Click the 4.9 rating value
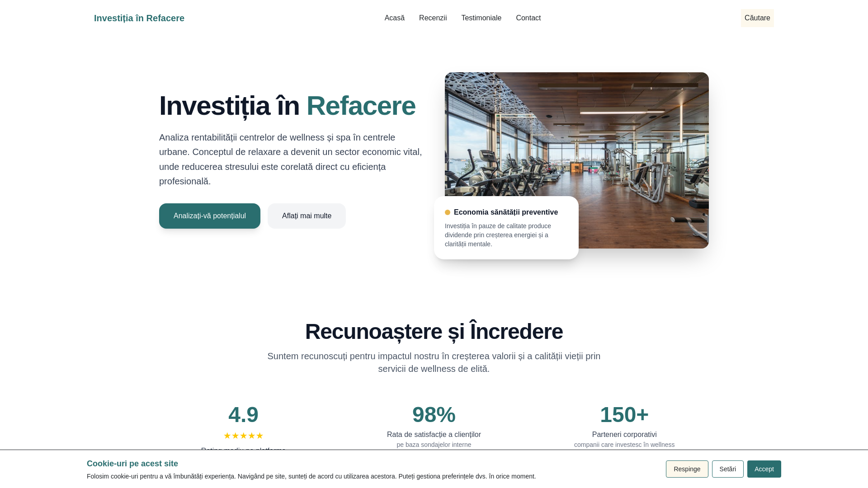Viewport: 868px width, 488px height. coord(243,415)
